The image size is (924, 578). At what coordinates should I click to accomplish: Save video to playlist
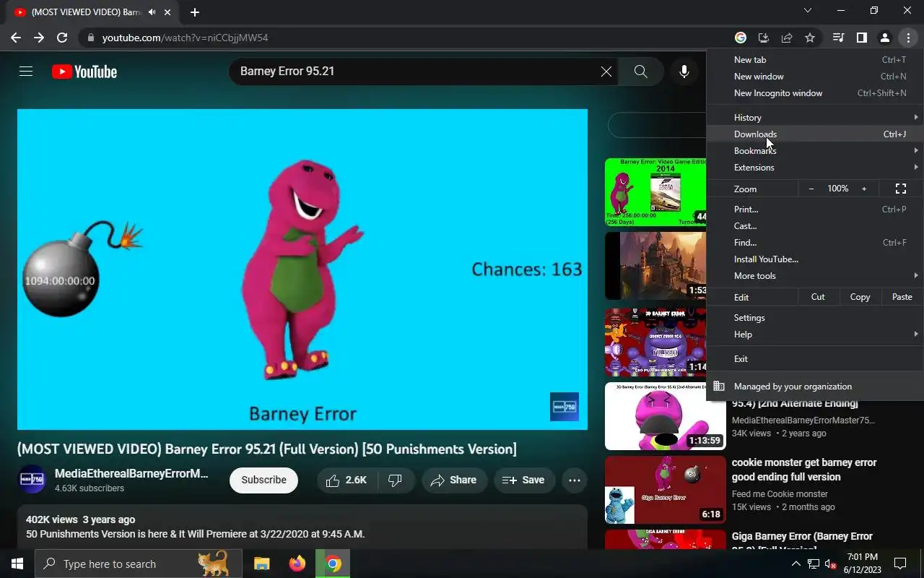click(523, 480)
